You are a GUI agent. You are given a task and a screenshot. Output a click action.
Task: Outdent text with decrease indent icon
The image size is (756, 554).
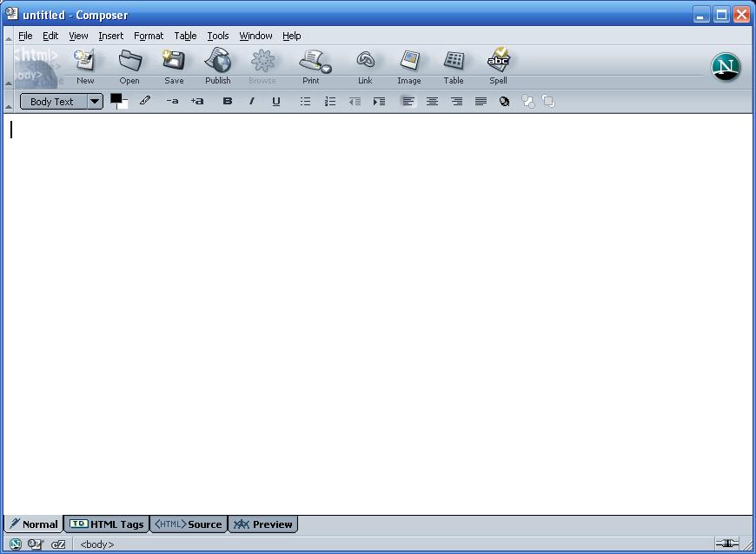tap(355, 102)
